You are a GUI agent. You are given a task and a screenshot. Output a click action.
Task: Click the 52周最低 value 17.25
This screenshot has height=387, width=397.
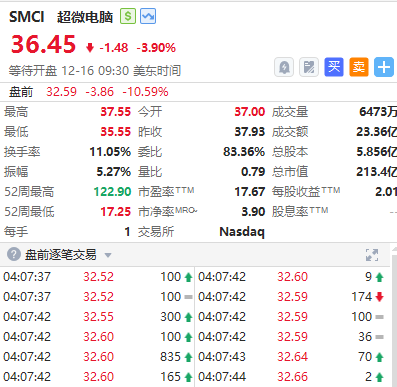(116, 212)
